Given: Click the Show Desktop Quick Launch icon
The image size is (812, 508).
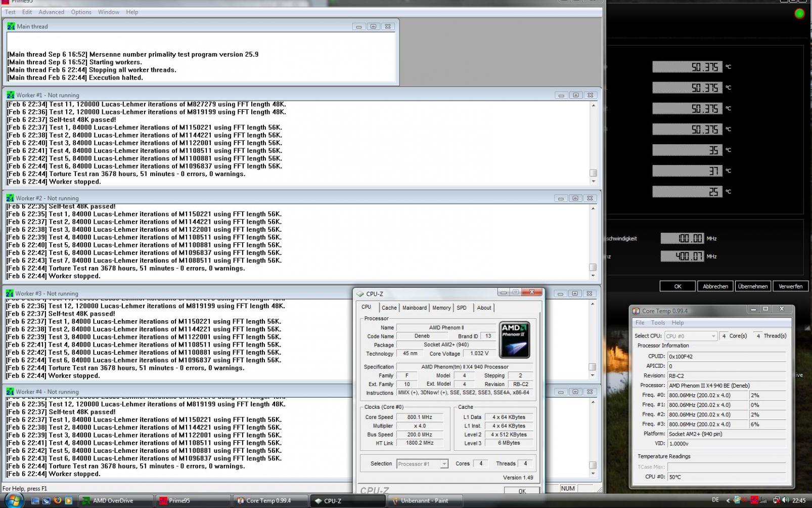Looking at the screenshot, I should [x=35, y=500].
